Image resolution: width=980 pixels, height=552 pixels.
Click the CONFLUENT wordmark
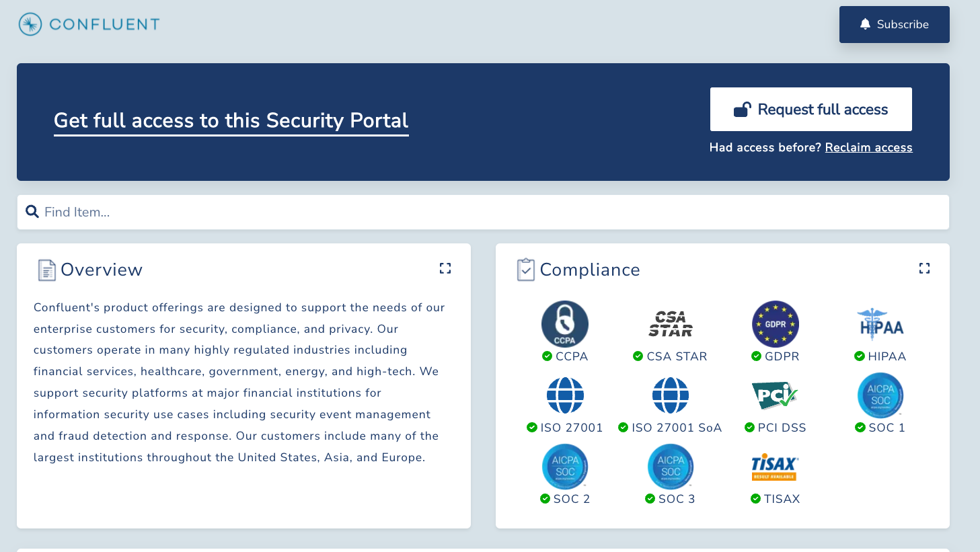tap(105, 24)
